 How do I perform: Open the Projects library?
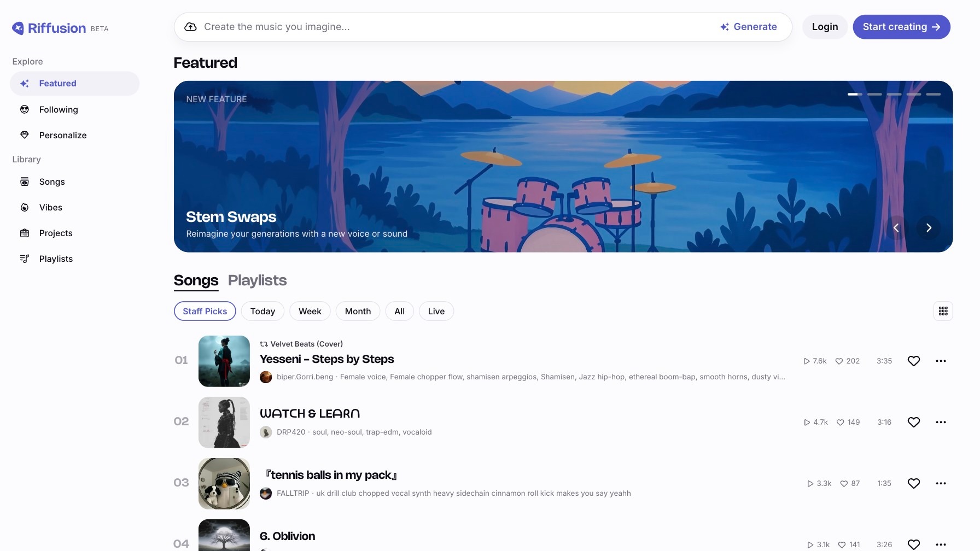pos(55,233)
